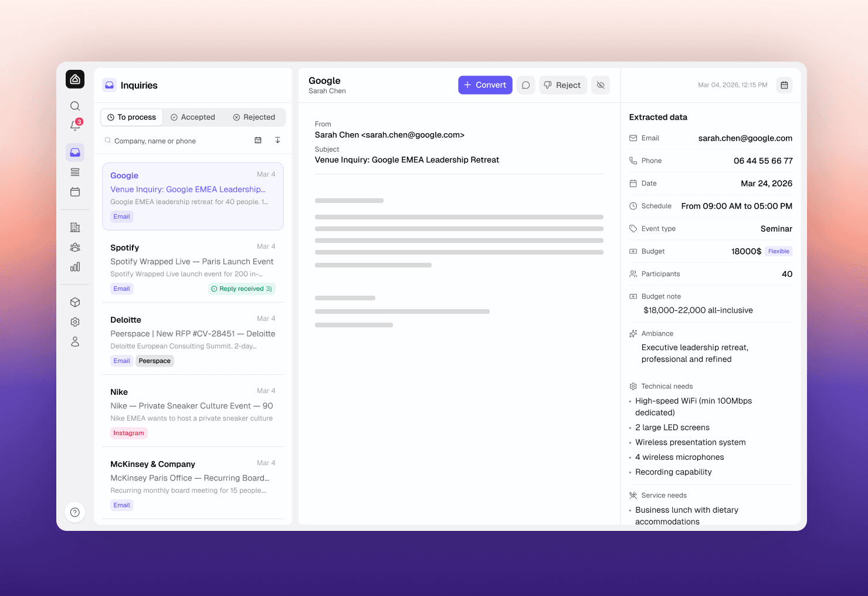Screen dimensions: 868x596
Task: Click the date value Mar 24, 2026
Action: pyautogui.click(x=767, y=184)
